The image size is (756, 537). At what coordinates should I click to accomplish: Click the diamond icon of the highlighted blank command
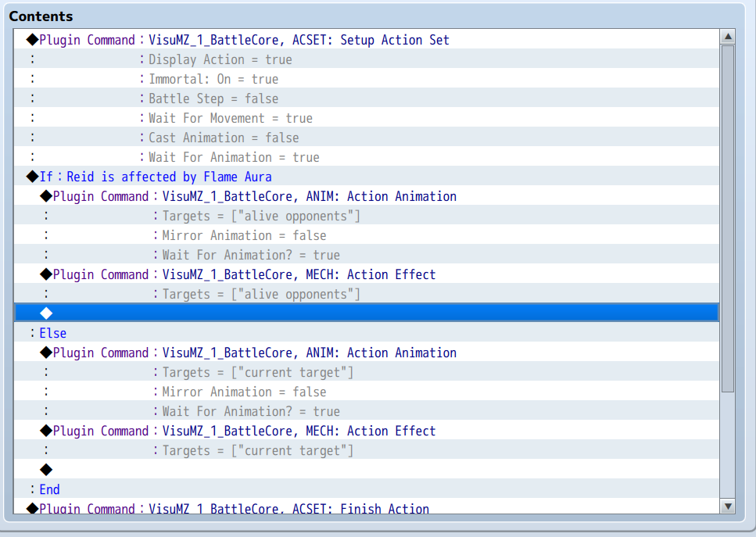click(45, 313)
